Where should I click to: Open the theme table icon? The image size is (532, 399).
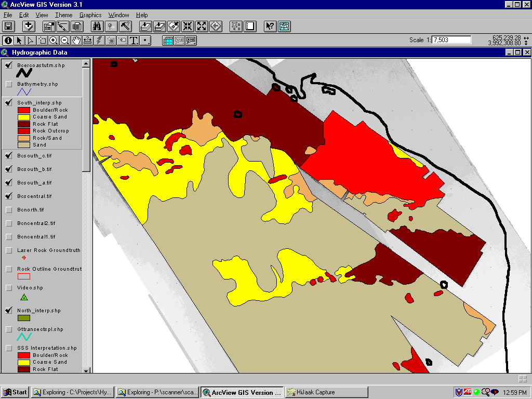(77, 26)
